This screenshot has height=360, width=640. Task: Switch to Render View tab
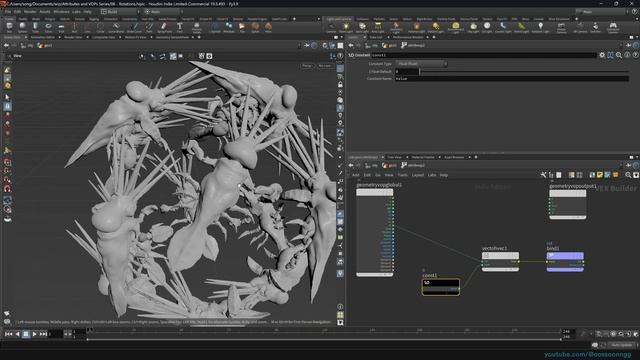point(73,37)
